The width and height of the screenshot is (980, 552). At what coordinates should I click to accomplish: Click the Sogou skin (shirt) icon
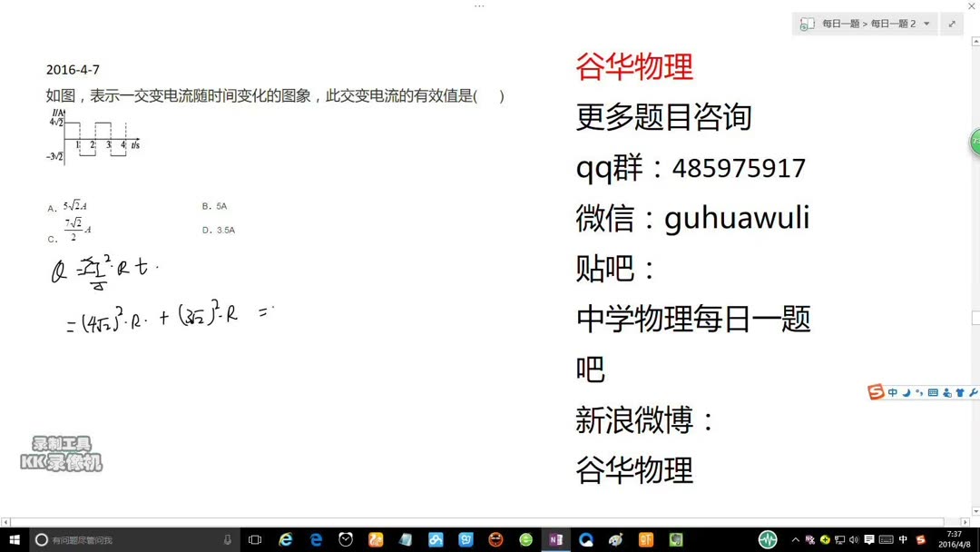coord(959,392)
